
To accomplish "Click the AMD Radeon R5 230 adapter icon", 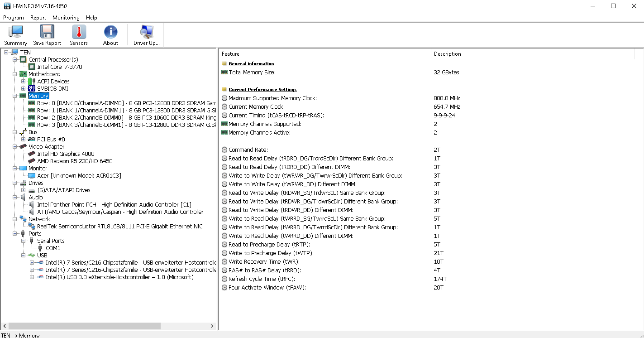I will (x=32, y=161).
